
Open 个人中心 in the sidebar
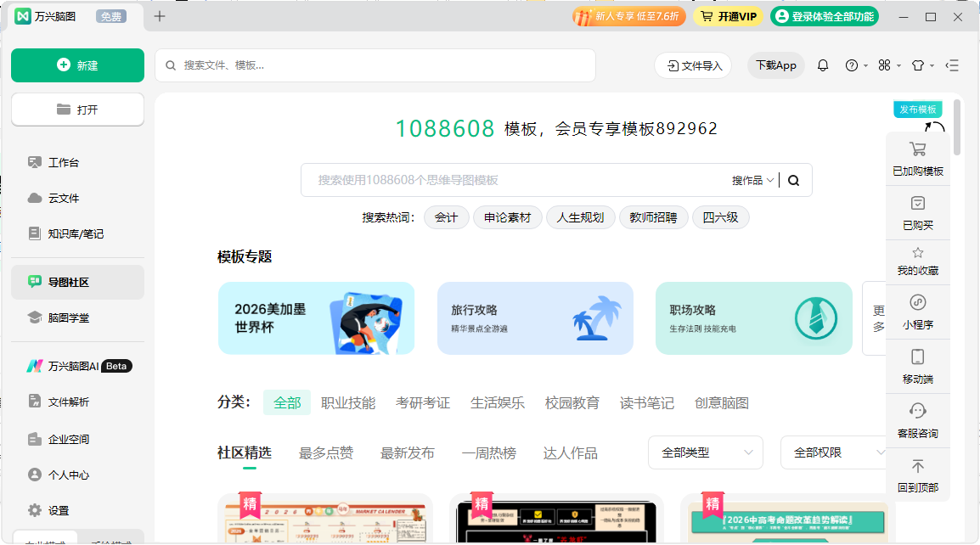tap(77, 475)
